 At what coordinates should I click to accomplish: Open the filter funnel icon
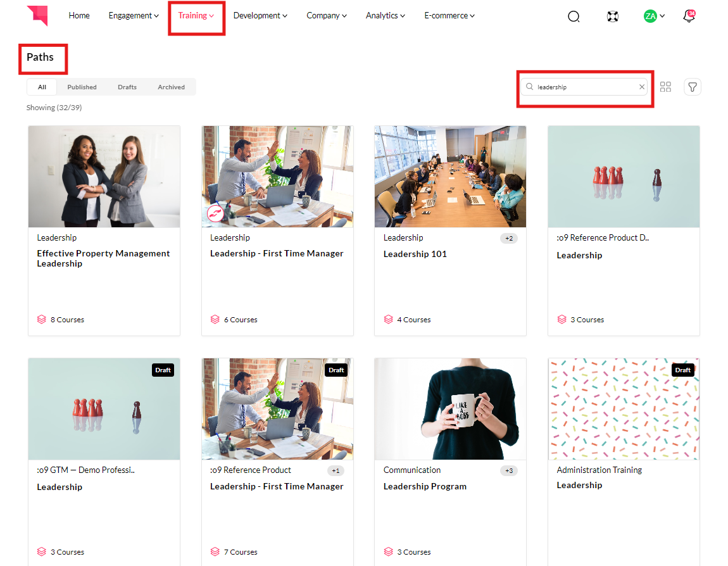pos(693,87)
